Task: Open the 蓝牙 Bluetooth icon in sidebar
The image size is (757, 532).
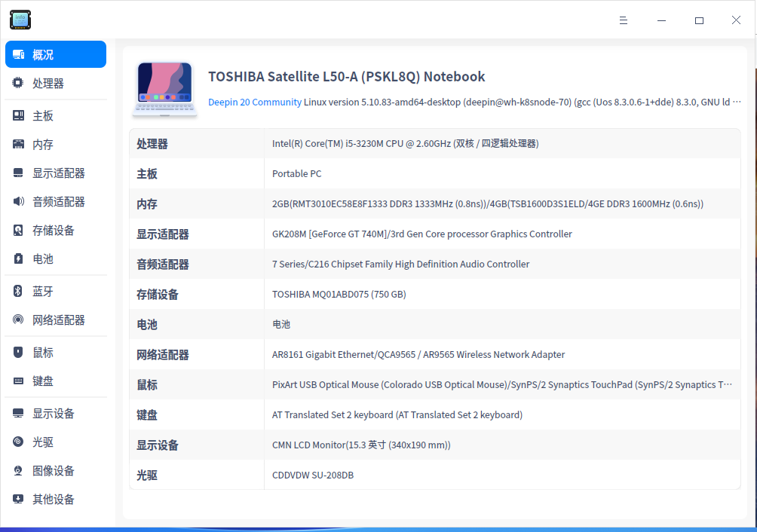Action: pos(18,291)
